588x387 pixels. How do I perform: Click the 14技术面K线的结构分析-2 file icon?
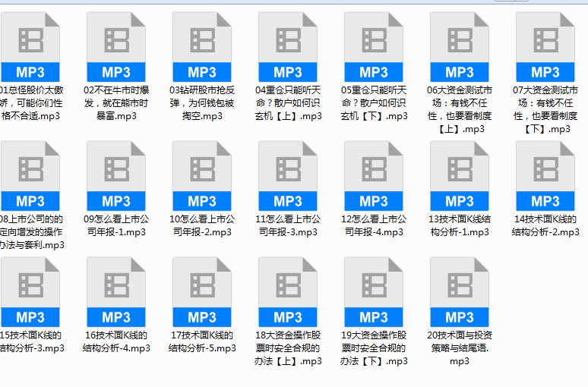click(545, 176)
